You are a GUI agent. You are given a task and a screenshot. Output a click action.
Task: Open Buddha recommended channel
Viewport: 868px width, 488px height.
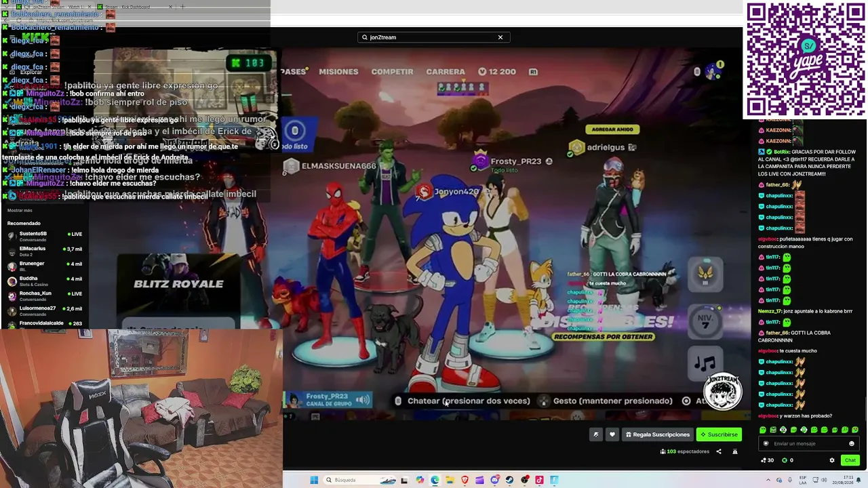(x=45, y=281)
